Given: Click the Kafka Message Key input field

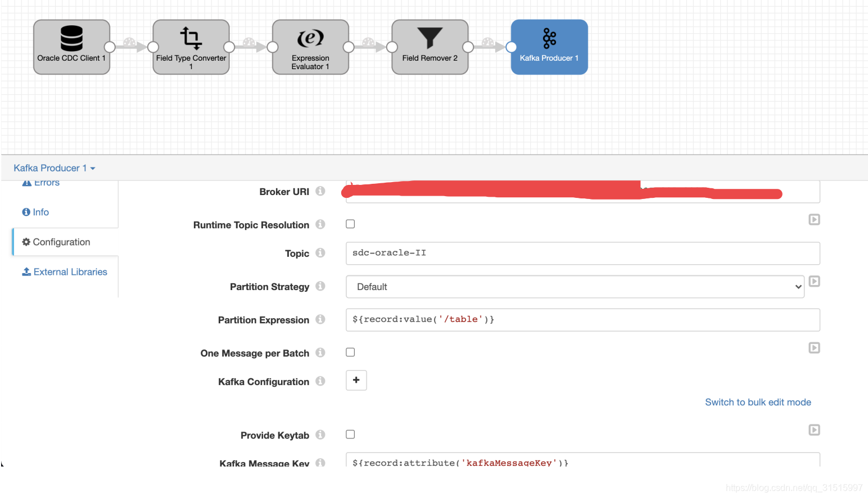Looking at the screenshot, I should coord(583,460).
